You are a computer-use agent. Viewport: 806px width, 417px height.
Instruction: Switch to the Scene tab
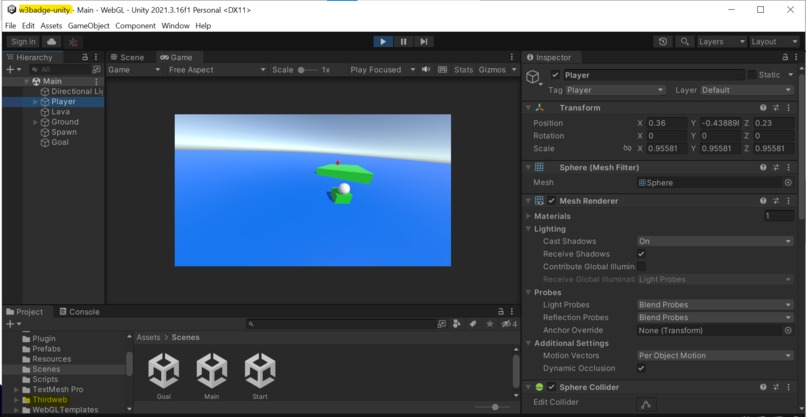(127, 57)
